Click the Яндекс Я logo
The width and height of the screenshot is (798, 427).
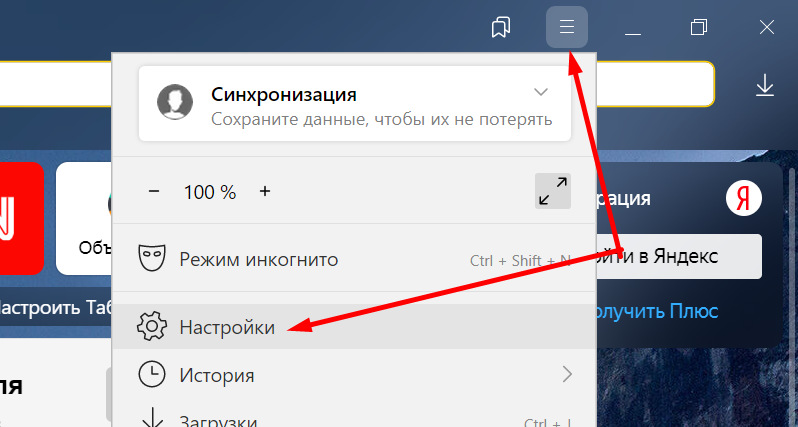[x=744, y=198]
